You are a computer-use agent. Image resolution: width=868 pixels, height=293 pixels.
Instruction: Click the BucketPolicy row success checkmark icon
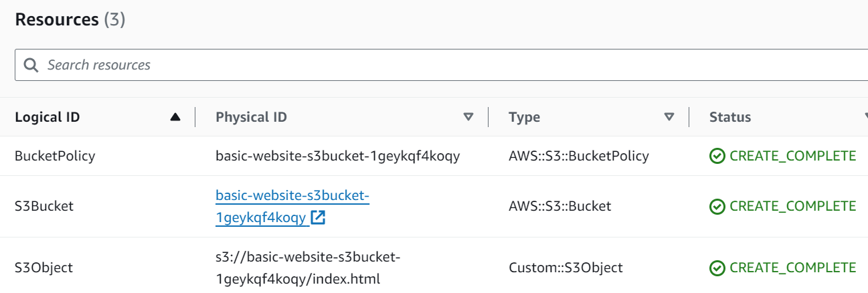pos(717,157)
